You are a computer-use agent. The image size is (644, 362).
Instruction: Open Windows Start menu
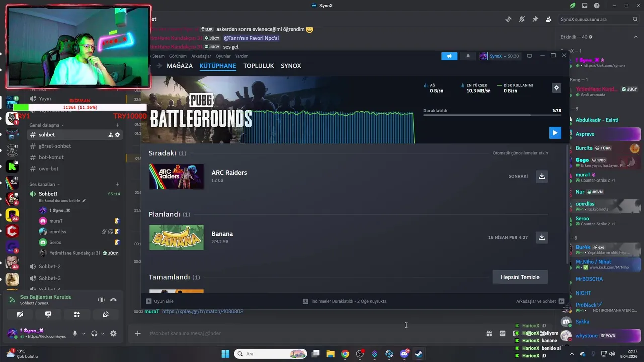coord(225,354)
